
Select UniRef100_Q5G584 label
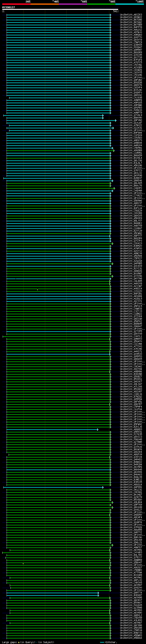pyautogui.click(x=131, y=256)
